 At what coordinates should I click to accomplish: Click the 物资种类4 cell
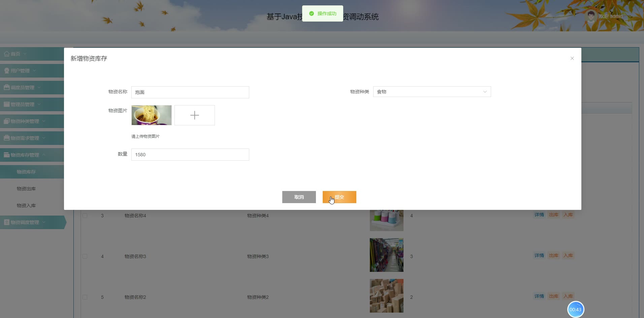coord(258,216)
